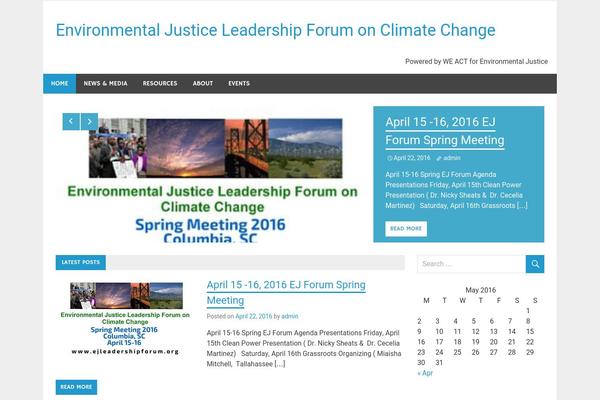Image resolution: width=600 pixels, height=400 pixels.
Task: Click the next slide arrow
Action: tap(89, 121)
